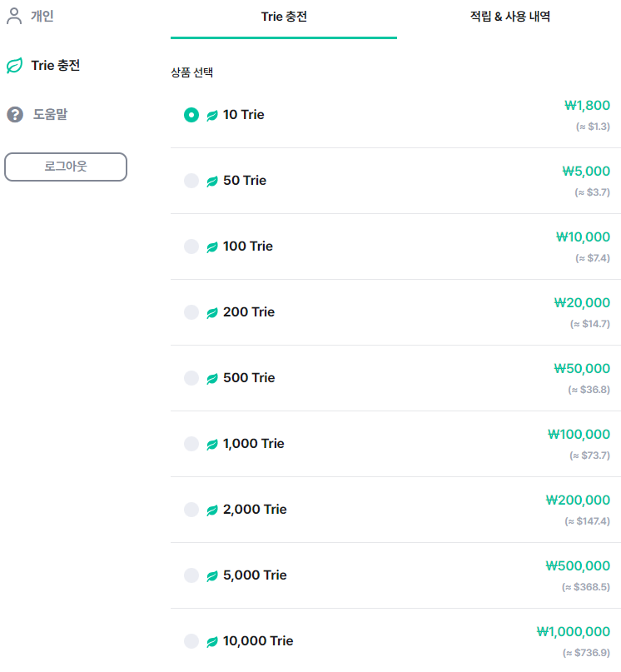The height and width of the screenshot is (672, 621).
Task: Click the leaf icon beside 10,000 Trie
Action: coord(211,641)
